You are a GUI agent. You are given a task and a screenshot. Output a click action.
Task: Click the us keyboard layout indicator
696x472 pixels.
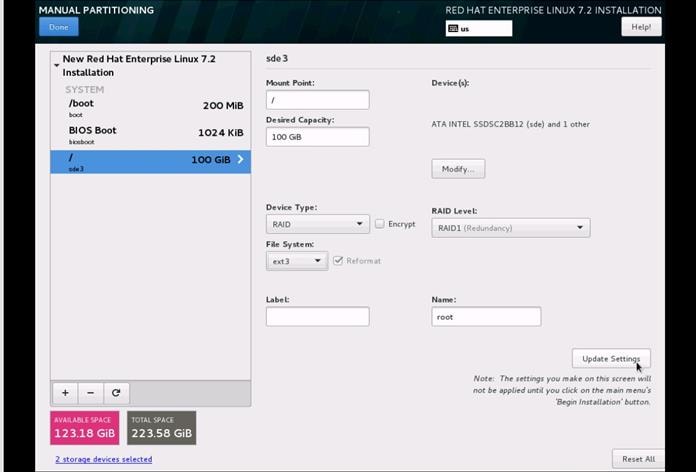[478, 28]
